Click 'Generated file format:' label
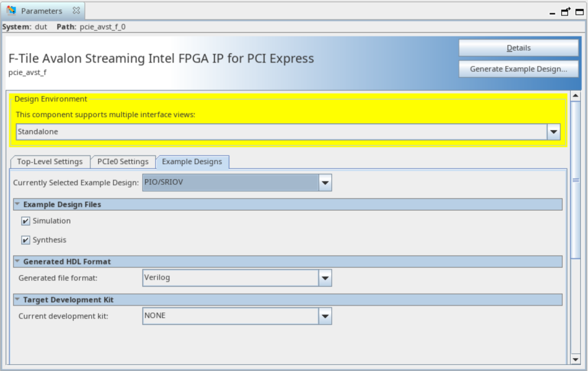588x371 pixels. point(58,278)
